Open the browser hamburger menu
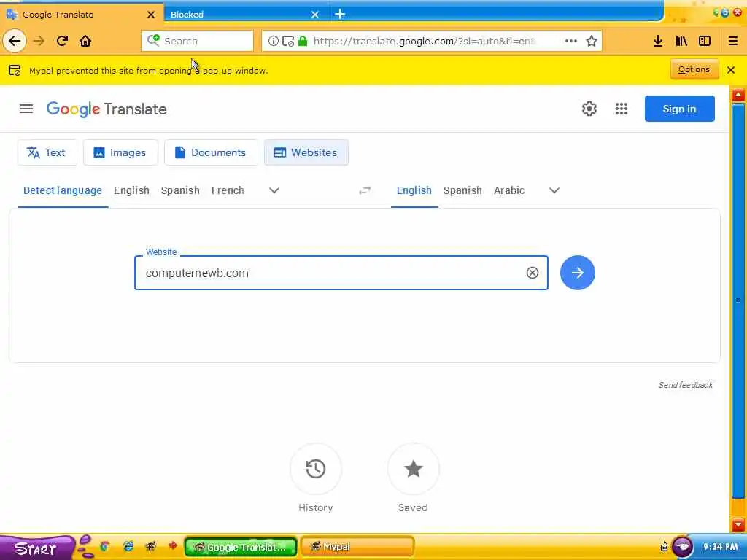Screen dimensions: 747x560 tap(732, 41)
